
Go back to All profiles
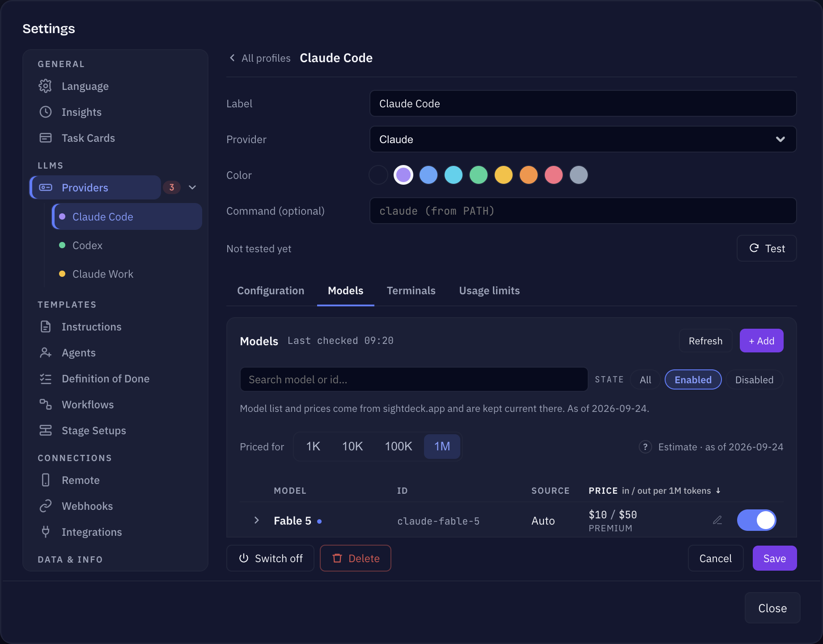pyautogui.click(x=260, y=58)
